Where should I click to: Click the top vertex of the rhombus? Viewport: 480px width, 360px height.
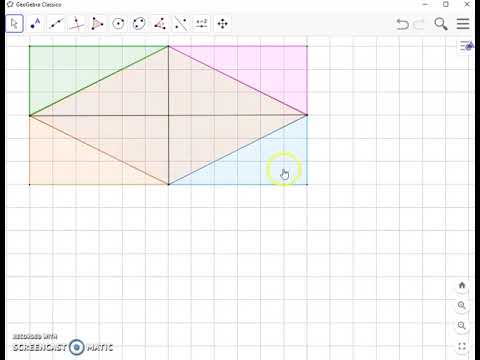169,46
